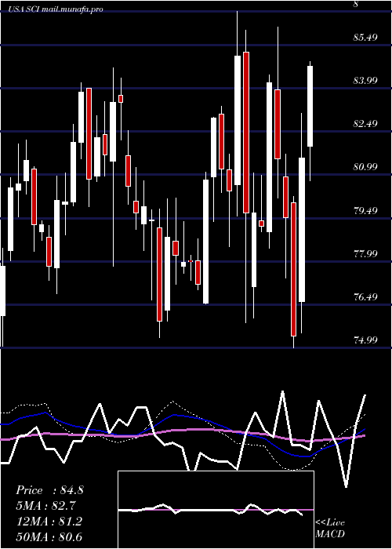
Task: Click inside the MACD inset chart box
Action: [216, 510]
